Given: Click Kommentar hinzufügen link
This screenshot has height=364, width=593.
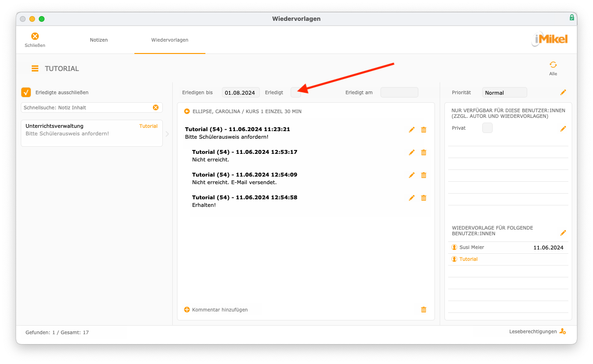Looking at the screenshot, I should pos(220,310).
